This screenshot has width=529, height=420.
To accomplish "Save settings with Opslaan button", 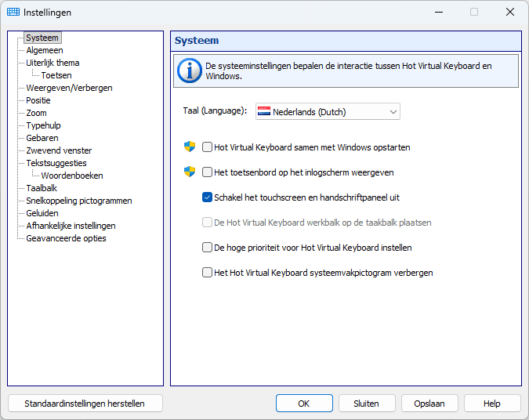I will click(429, 404).
